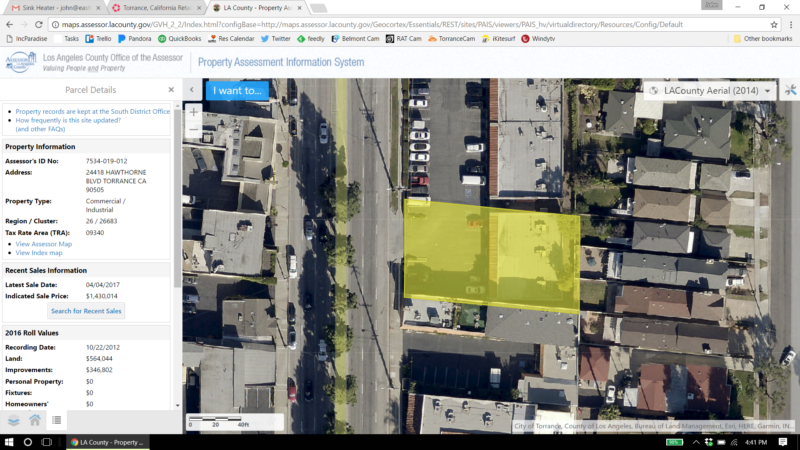Select Land value $564,044
The height and width of the screenshot is (450, 800).
point(99,359)
